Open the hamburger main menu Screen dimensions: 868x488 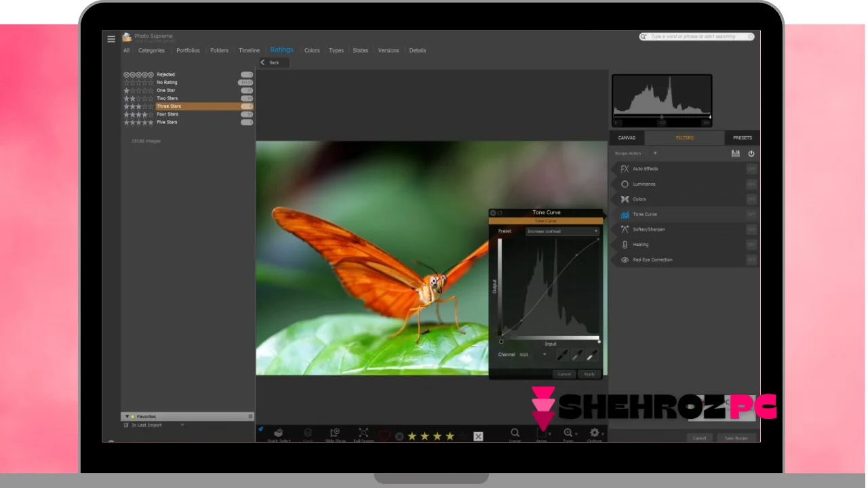click(x=111, y=39)
